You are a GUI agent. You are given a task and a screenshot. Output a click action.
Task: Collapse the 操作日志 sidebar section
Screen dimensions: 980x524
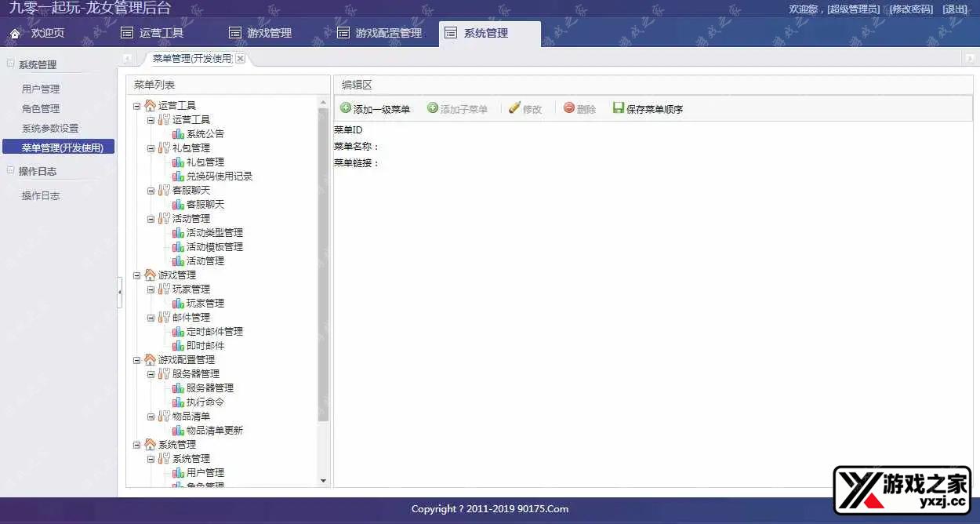pyautogui.click(x=11, y=170)
